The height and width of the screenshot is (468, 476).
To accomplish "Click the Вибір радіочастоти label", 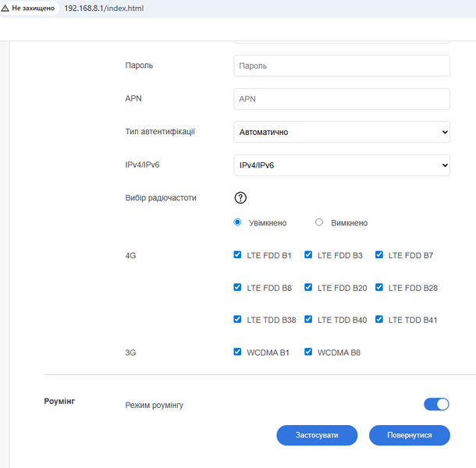I will [x=161, y=198].
